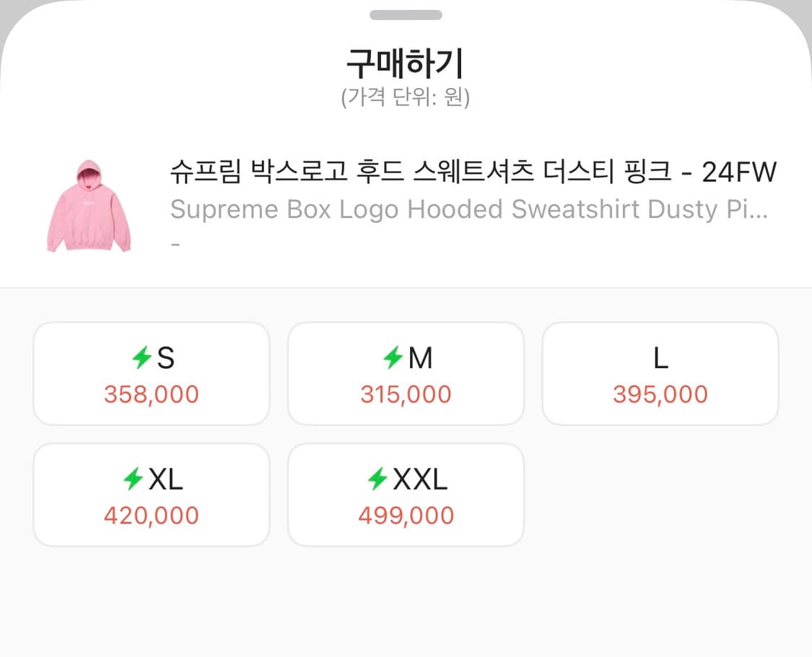Click the price 499,000 under size XXL
This screenshot has height=657, width=812.
click(406, 515)
